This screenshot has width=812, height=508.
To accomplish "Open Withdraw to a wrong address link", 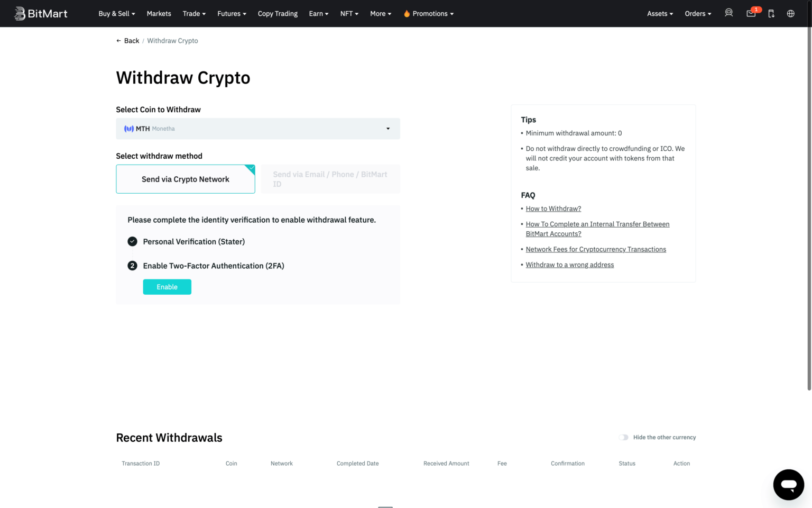I will pyautogui.click(x=570, y=265).
